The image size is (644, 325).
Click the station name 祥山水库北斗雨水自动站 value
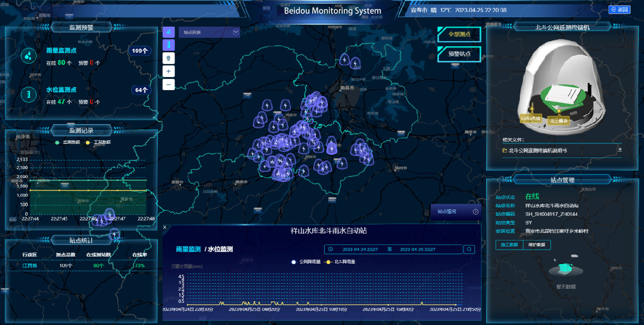point(552,205)
